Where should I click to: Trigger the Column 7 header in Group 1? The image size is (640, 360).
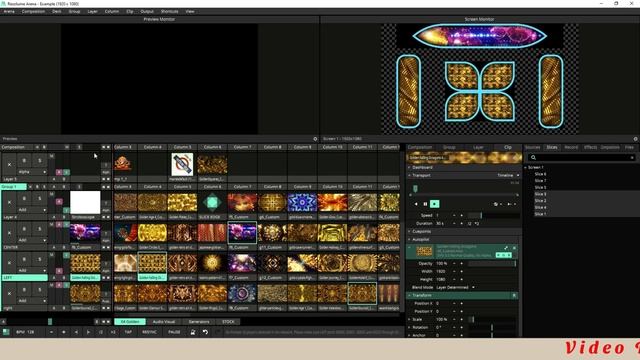coord(242,187)
